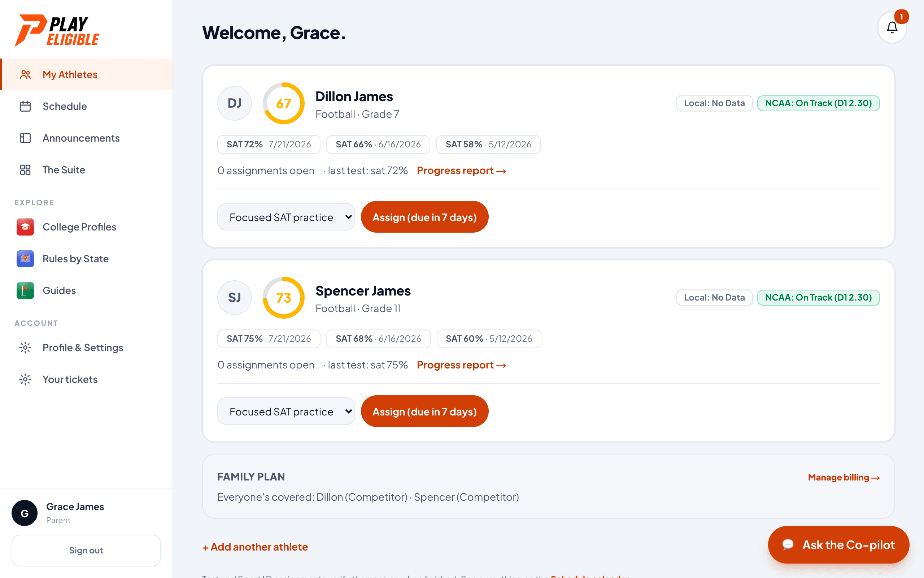View Spencer's Progress report link
Screen dimensions: 924x578
tap(462, 365)
